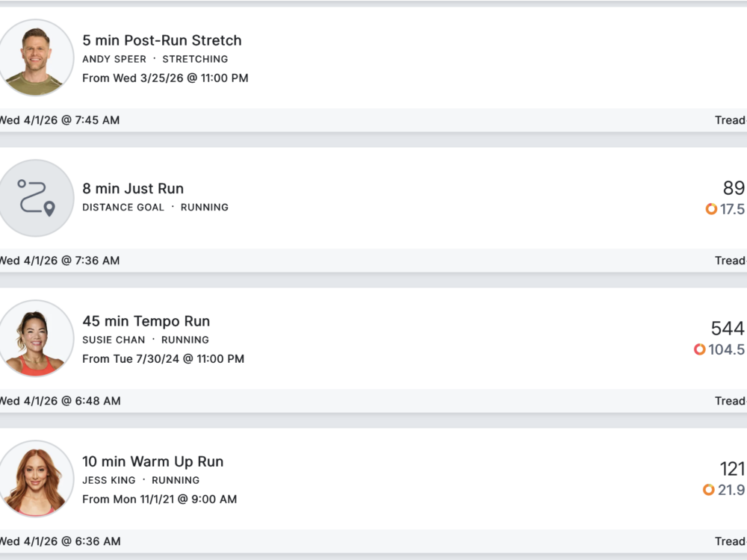Click the Just Run route map icon
Screen dimensions: 747x560
pos(36,198)
